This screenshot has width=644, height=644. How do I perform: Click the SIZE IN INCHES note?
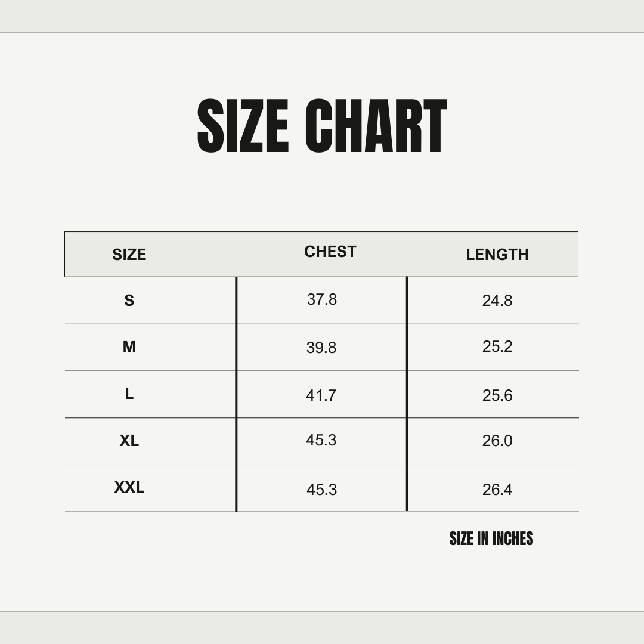point(491,538)
